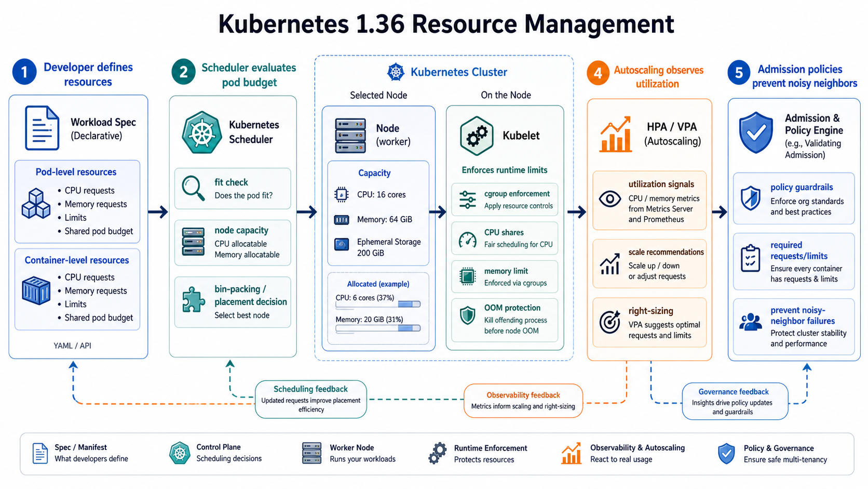Click the Kubernetes 1.36 Resource Management title

(x=446, y=24)
